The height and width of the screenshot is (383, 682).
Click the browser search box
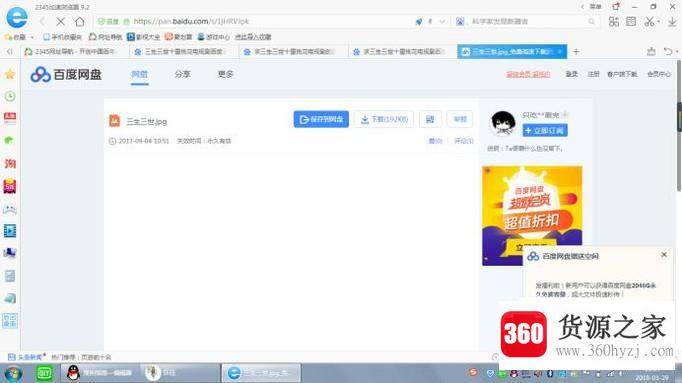pyautogui.click(x=526, y=21)
